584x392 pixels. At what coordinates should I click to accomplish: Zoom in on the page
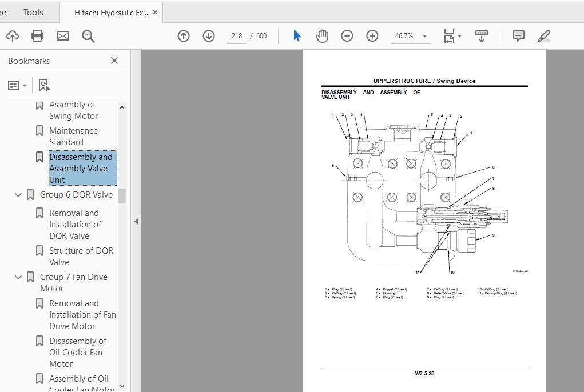coord(372,35)
